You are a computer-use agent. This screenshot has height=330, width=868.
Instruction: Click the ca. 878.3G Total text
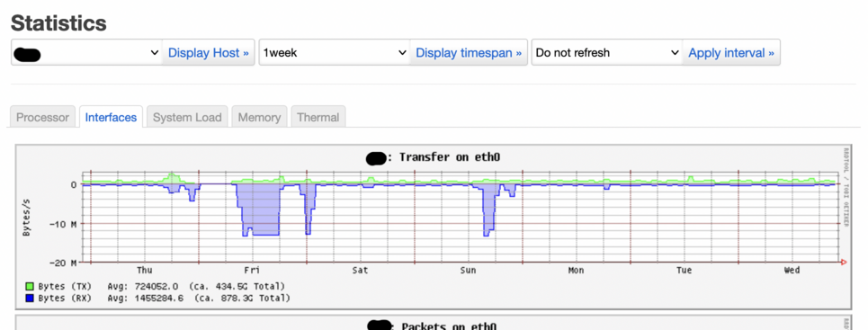(243, 299)
